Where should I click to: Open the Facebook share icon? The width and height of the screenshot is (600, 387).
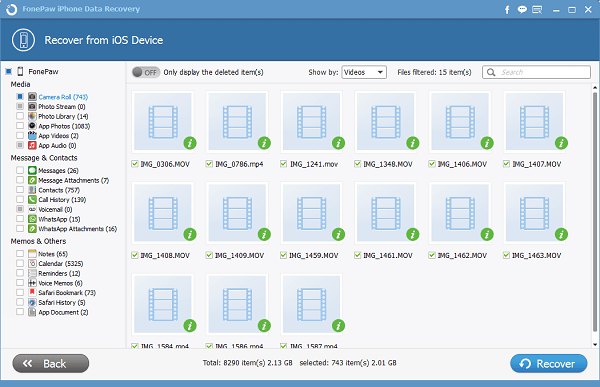[x=507, y=10]
